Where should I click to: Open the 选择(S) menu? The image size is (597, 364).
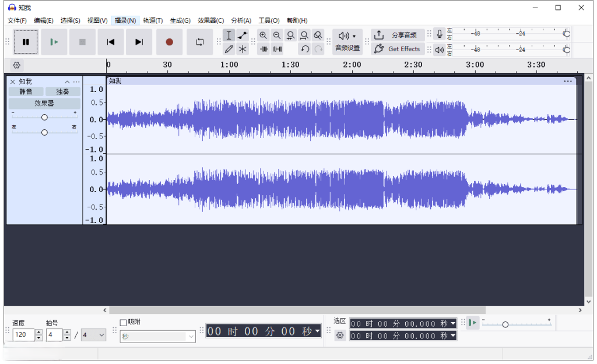pyautogui.click(x=71, y=20)
